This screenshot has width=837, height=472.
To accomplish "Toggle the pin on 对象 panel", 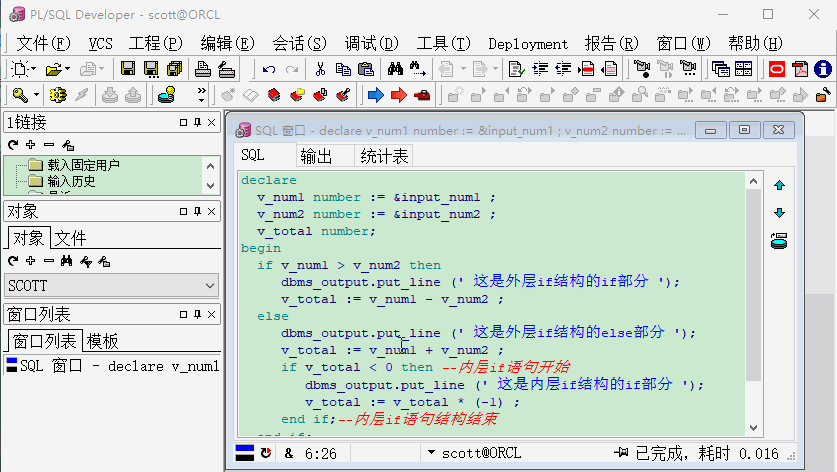I will point(198,211).
